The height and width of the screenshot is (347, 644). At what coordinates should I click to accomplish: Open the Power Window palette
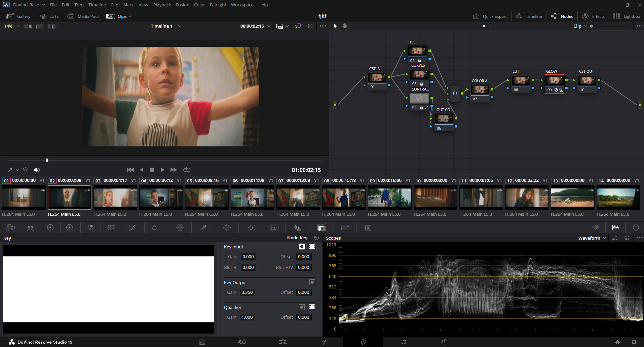click(x=227, y=228)
